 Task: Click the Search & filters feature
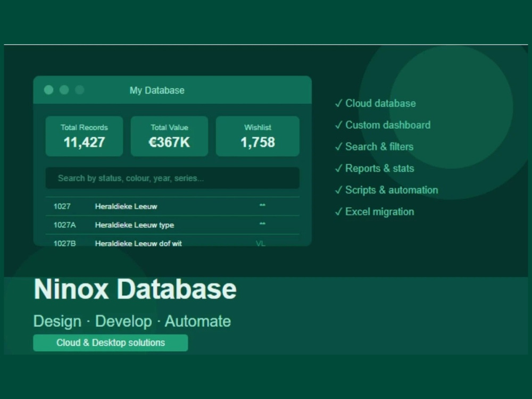[374, 147]
